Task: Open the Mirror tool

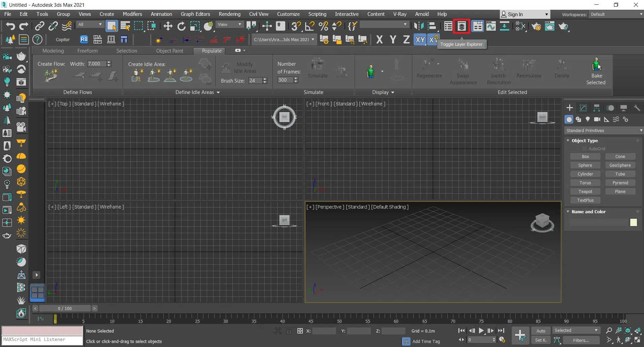Action: click(419, 26)
